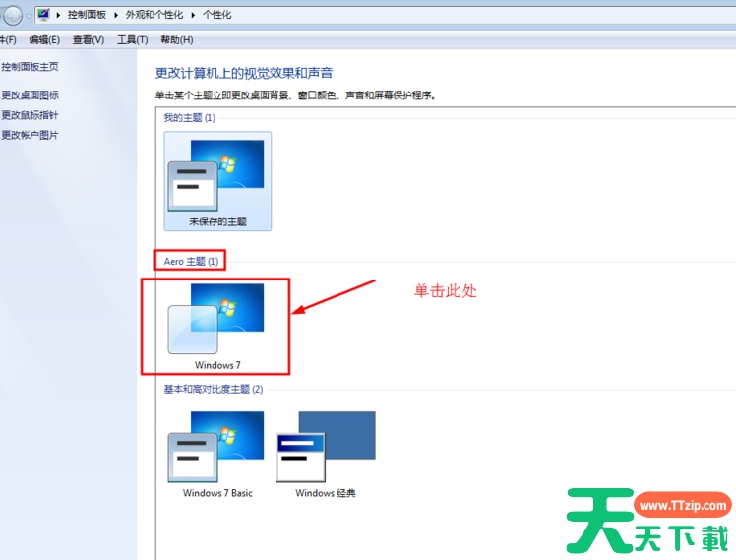Viewport: 736px width, 560px height.
Task: Select the 未保存的主题 theme thumbnail
Action: click(217, 181)
